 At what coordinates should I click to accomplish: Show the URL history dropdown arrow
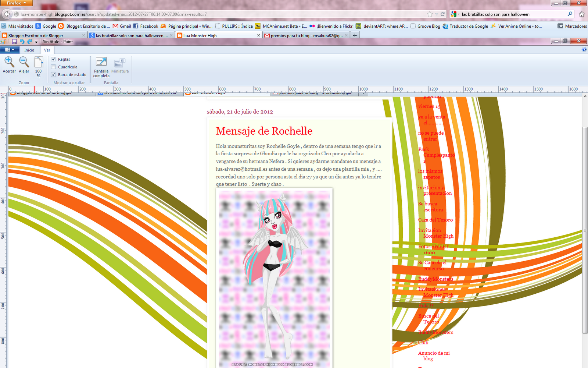coord(436,14)
